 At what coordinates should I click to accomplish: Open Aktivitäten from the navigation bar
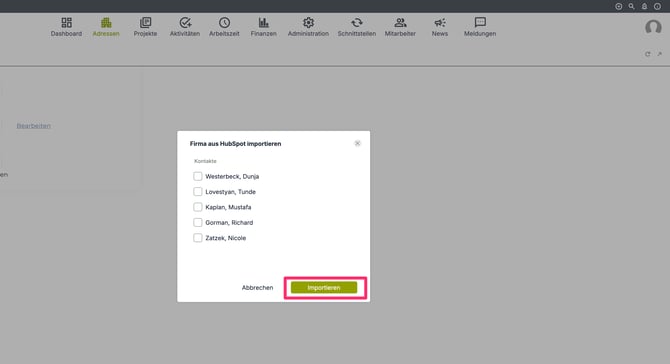point(185,27)
